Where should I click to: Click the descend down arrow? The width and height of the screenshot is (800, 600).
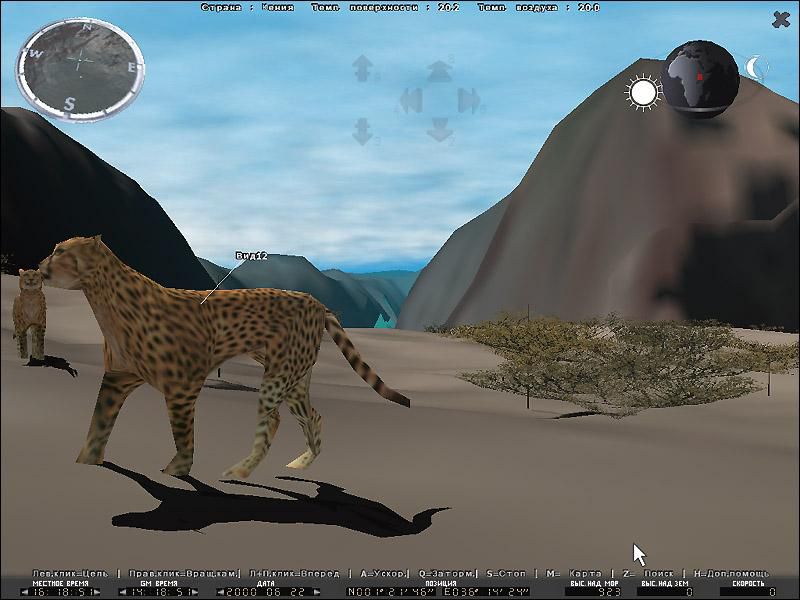click(362, 131)
